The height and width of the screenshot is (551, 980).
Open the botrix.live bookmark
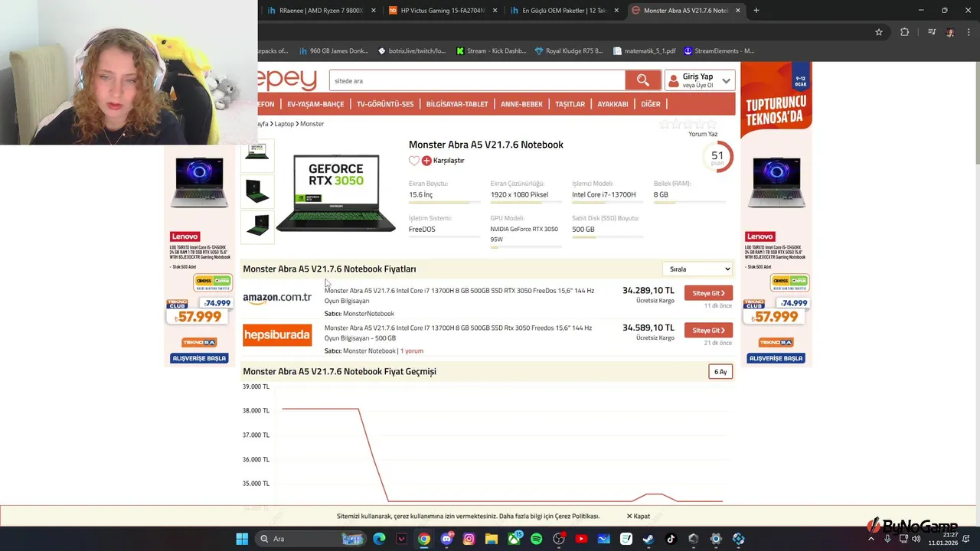point(412,51)
